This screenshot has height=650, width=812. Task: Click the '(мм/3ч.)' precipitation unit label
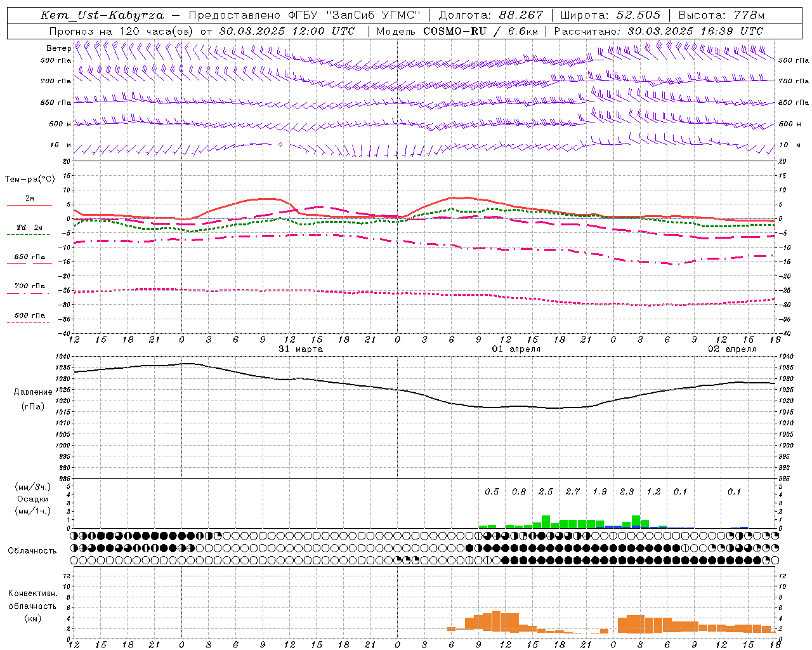pyautogui.click(x=33, y=487)
